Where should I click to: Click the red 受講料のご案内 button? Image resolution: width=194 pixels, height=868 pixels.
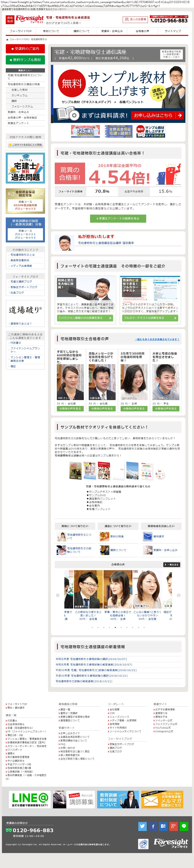pos(25,49)
